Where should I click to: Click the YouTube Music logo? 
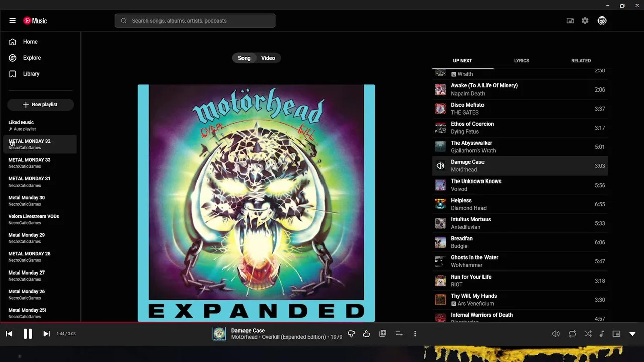click(35, 21)
